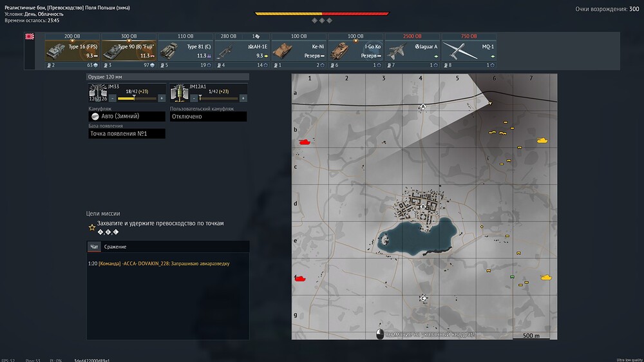Select the Ke-Ni reserve tank slot
Viewport: 644px width, 362px height.
coord(298,51)
